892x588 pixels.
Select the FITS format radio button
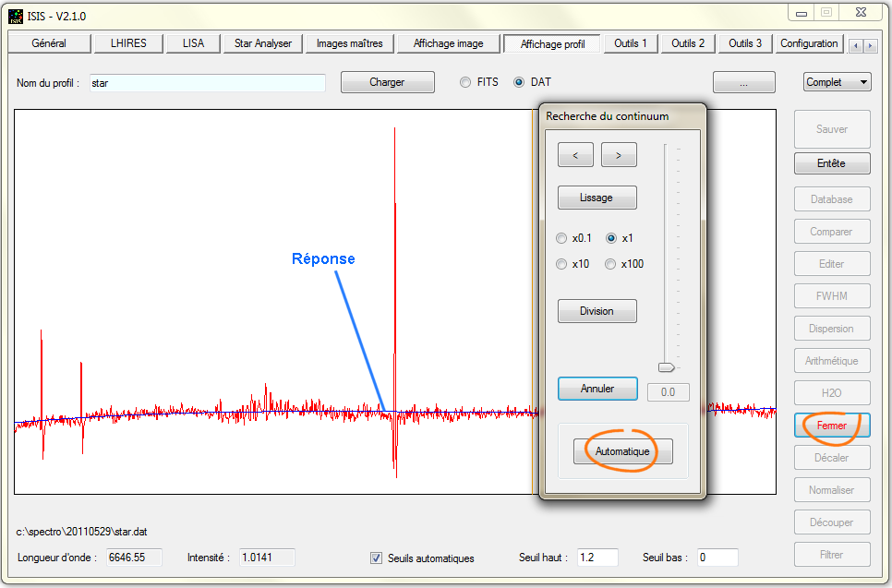466,82
